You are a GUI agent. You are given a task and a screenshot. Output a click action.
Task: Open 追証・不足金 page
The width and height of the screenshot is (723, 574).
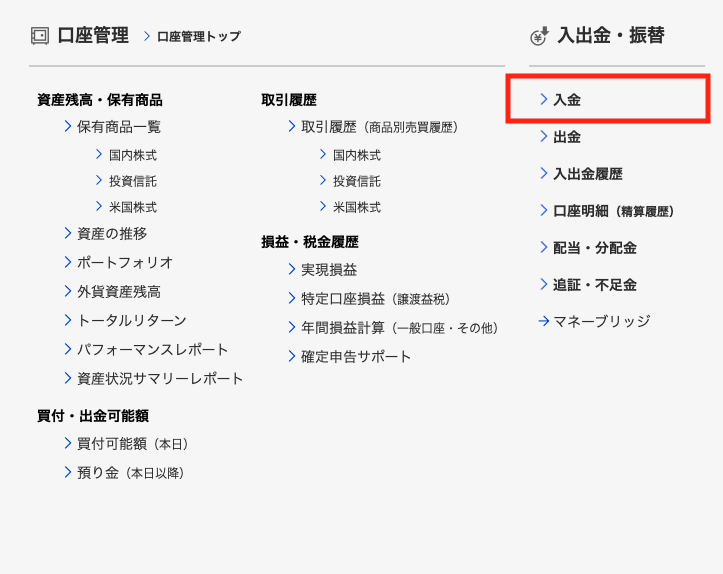pyautogui.click(x=594, y=284)
